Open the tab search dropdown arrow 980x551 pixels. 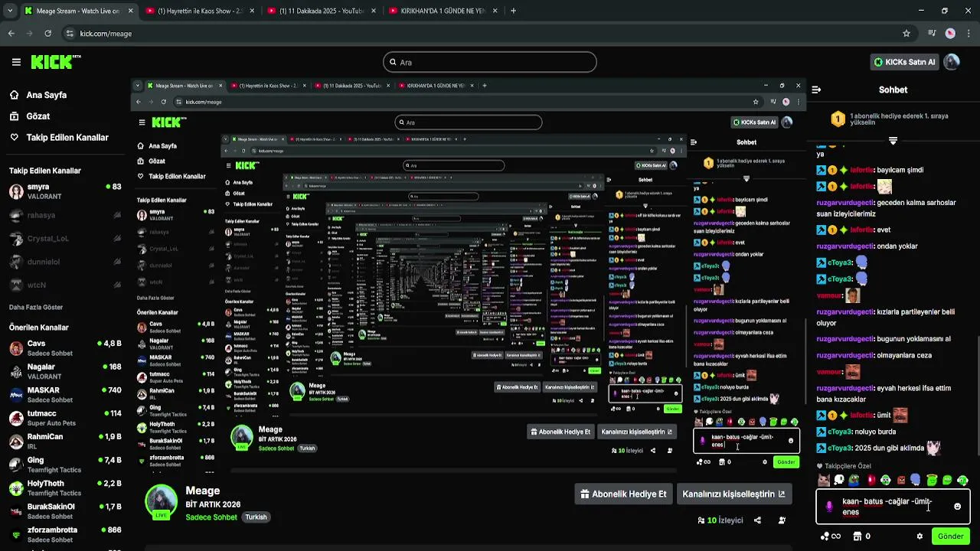9,11
